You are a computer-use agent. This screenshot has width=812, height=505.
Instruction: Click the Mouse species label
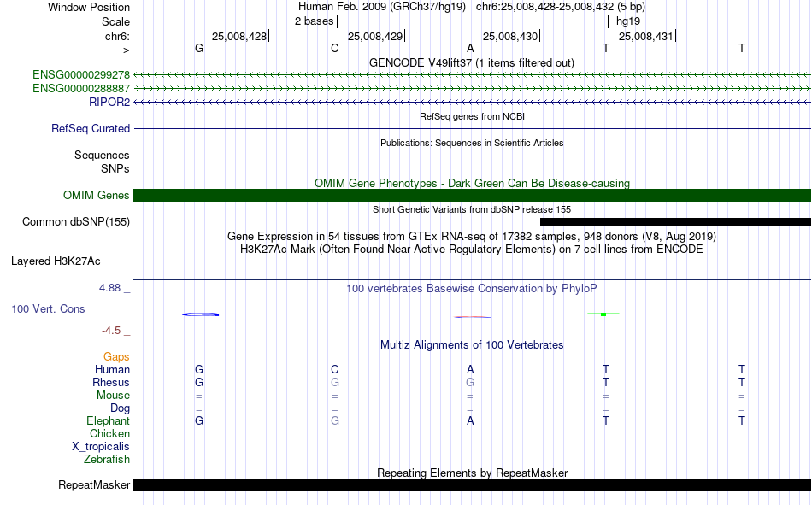point(113,395)
